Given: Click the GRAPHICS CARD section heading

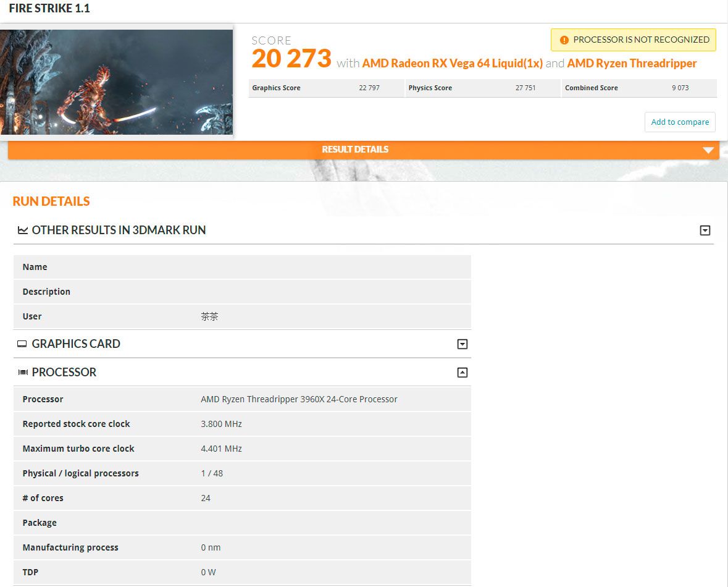Looking at the screenshot, I should click(x=76, y=344).
